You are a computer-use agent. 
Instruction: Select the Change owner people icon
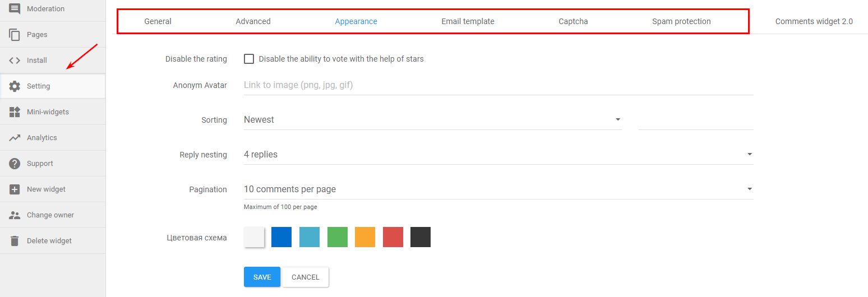pos(15,215)
